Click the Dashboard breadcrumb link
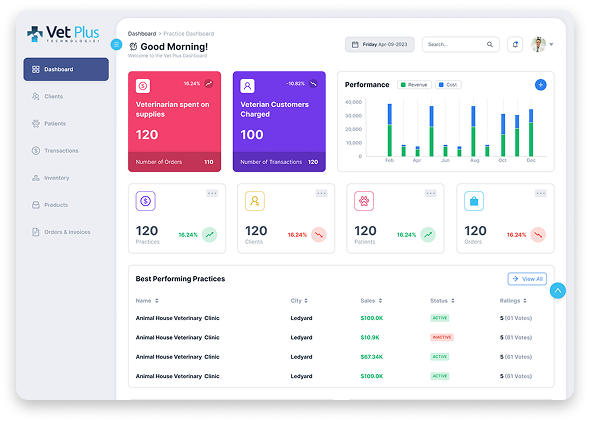The width and height of the screenshot is (590, 422). [141, 33]
